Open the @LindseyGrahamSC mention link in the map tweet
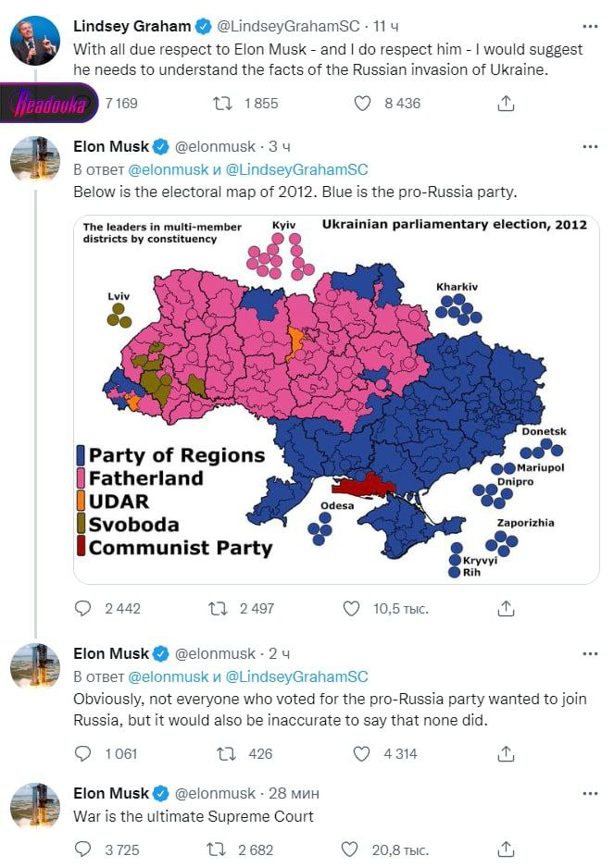 [x=296, y=169]
